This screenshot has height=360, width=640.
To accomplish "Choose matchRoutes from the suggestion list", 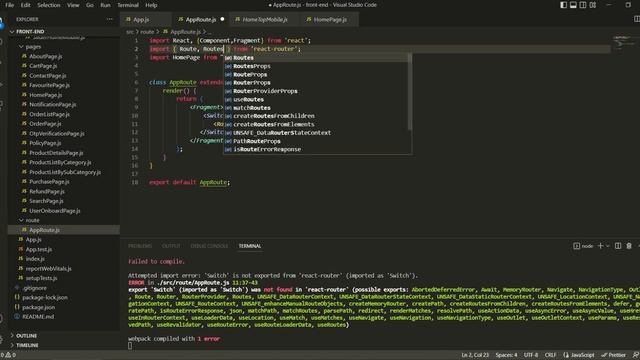I will tap(316, 108).
